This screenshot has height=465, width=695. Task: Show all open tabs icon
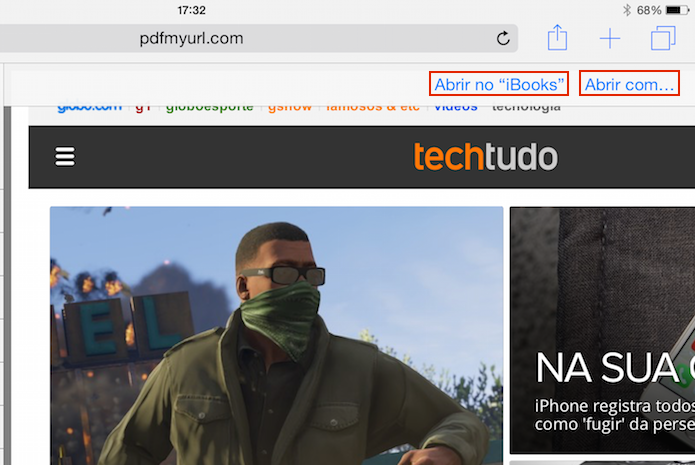[x=663, y=38]
